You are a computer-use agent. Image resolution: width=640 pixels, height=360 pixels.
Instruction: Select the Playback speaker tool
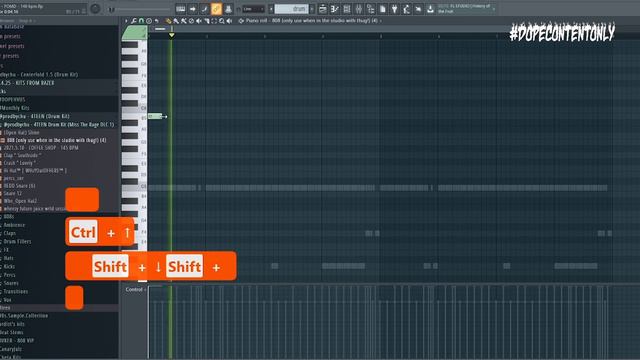coord(229,21)
